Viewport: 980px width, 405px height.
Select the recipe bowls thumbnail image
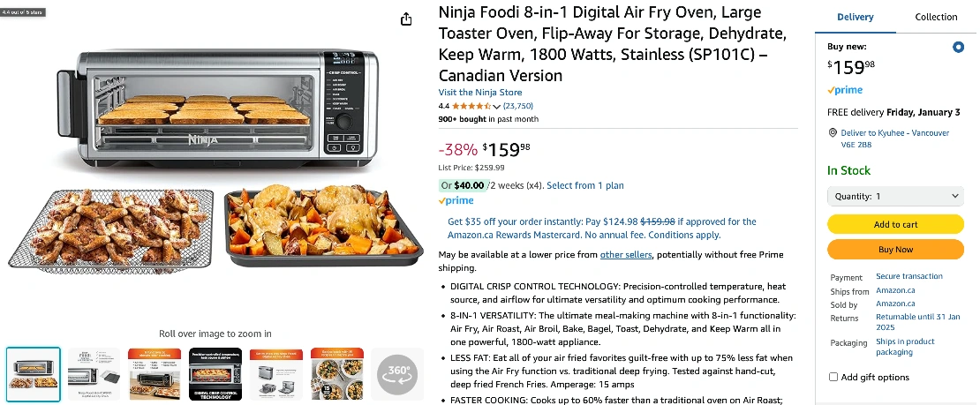[336, 373]
